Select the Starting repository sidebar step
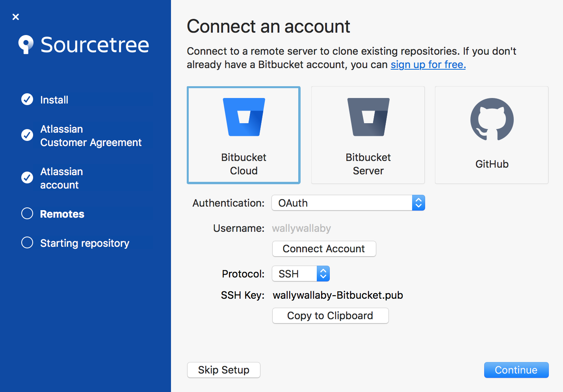The height and width of the screenshot is (392, 563). (85, 243)
